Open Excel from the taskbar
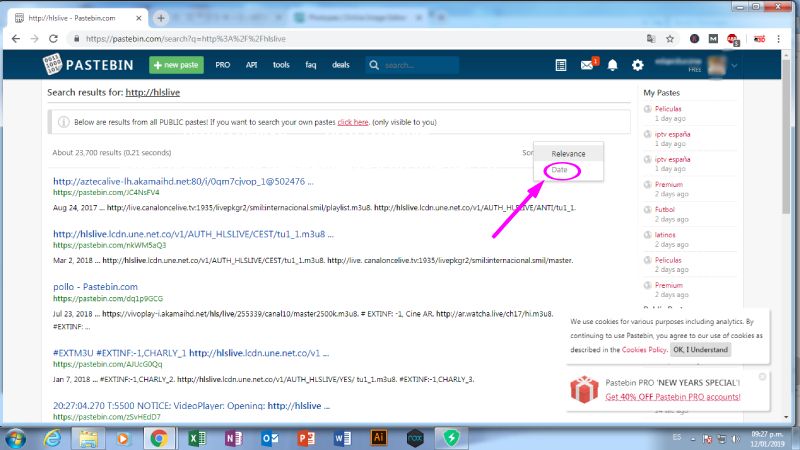Screen dimensions: 800x450 coord(197,438)
